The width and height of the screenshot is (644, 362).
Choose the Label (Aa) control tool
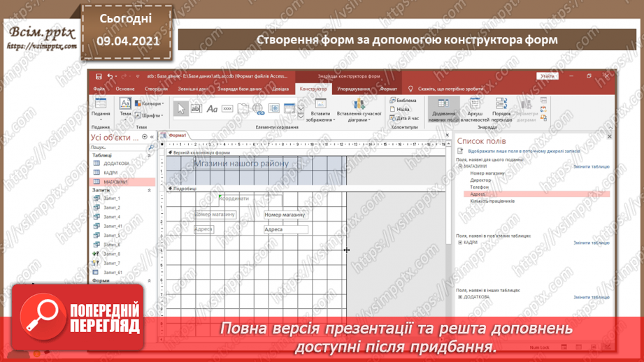click(212, 109)
